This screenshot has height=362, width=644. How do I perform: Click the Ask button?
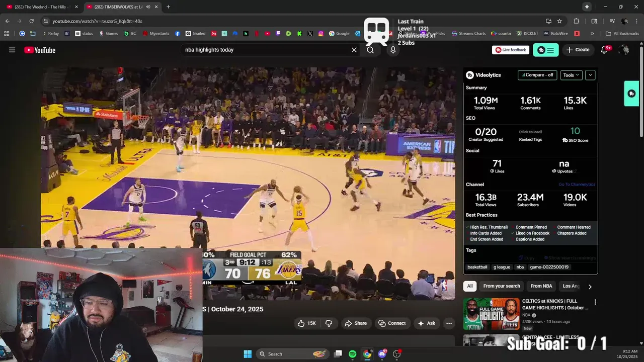click(426, 323)
